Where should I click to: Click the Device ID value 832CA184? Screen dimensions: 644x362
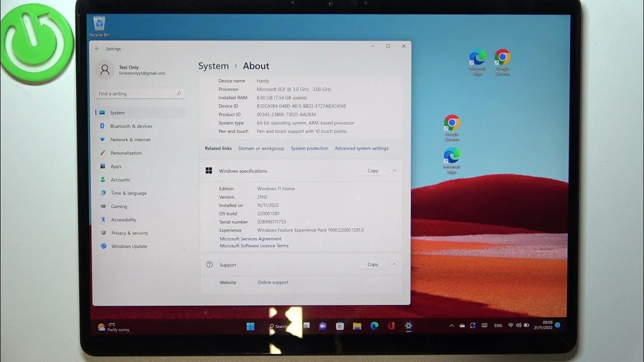(301, 106)
